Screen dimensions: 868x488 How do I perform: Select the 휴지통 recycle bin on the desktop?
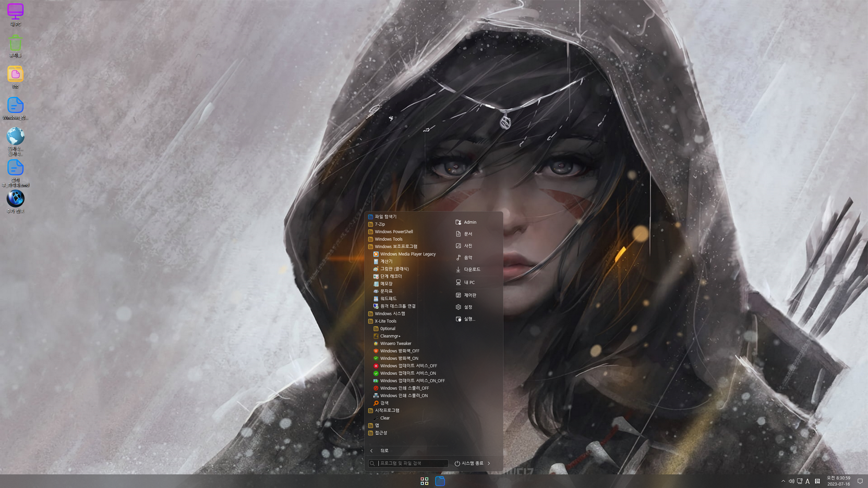(15, 46)
